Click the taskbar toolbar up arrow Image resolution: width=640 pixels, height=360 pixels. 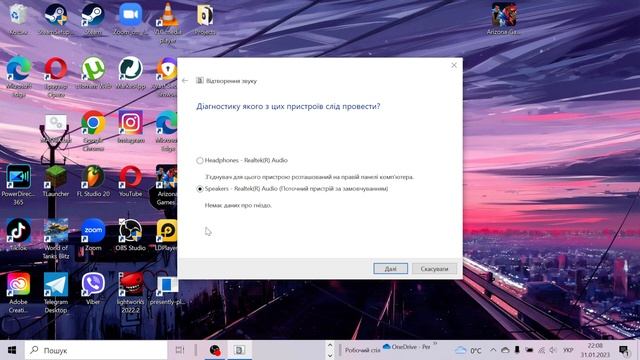(329, 345)
